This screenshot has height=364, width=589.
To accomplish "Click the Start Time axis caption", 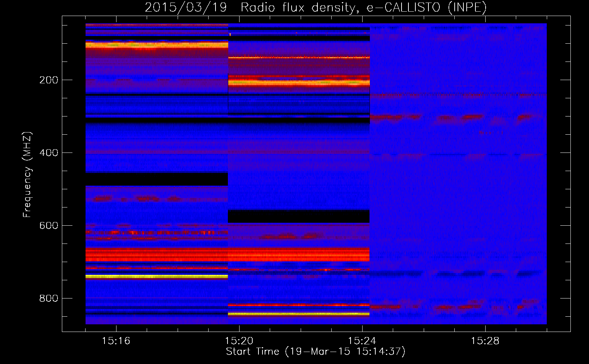I will (316, 352).
